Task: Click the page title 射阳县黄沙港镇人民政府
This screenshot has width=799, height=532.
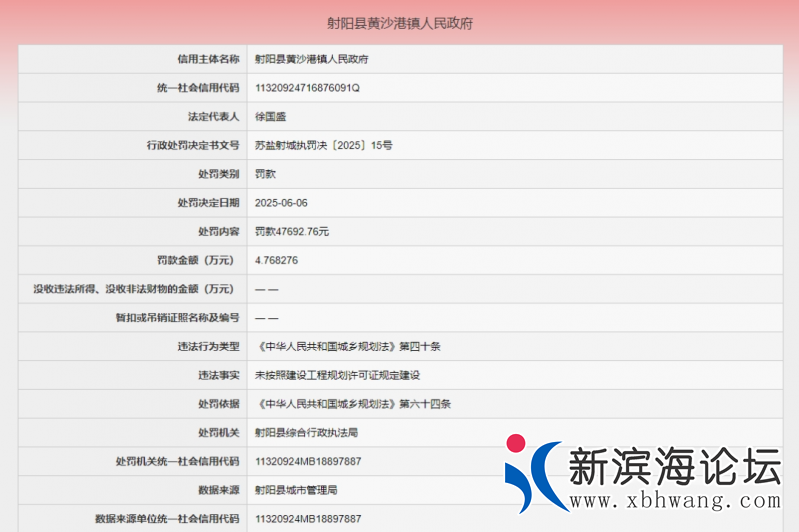Action: [400, 22]
